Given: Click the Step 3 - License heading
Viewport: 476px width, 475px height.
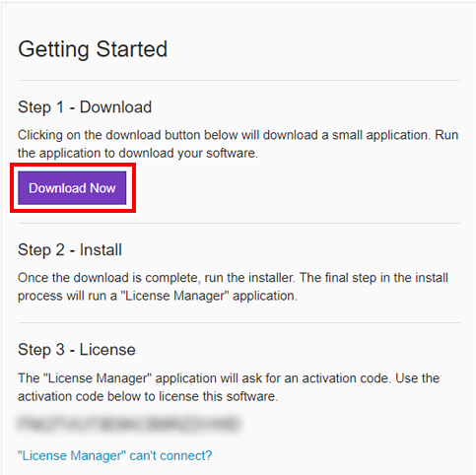Looking at the screenshot, I should click(77, 350).
